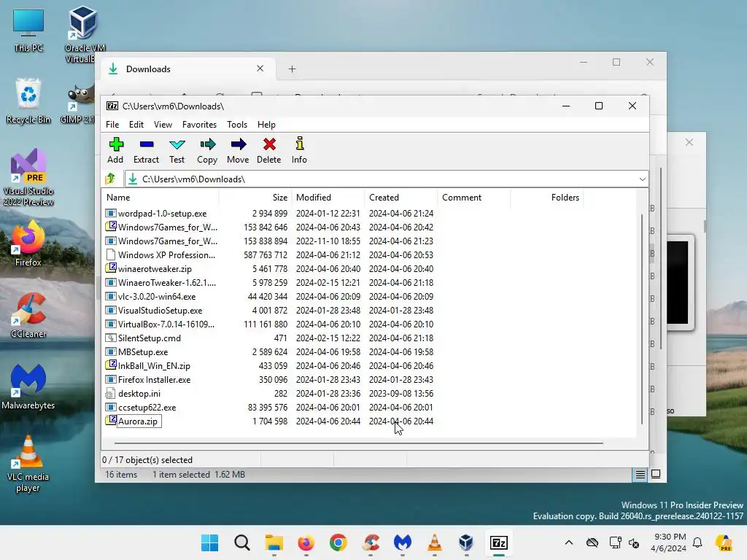
Task: Open This PC desktop icon
Action: (x=28, y=31)
